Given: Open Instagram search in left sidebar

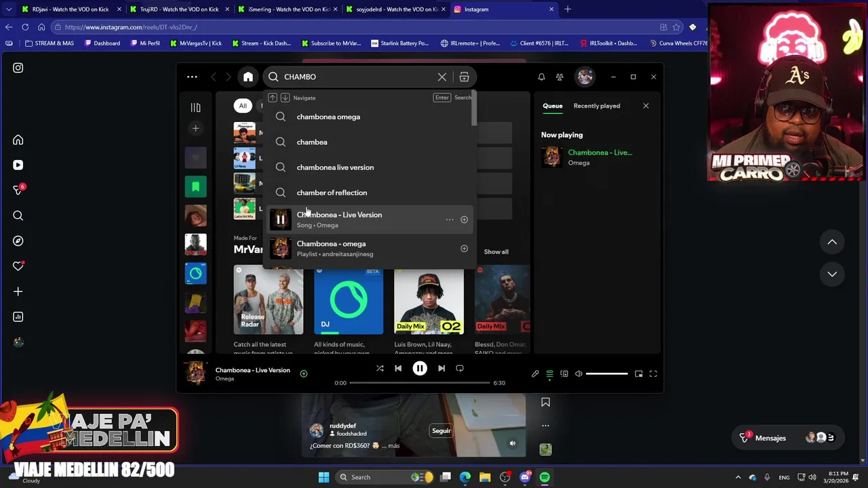Looking at the screenshot, I should click(18, 216).
